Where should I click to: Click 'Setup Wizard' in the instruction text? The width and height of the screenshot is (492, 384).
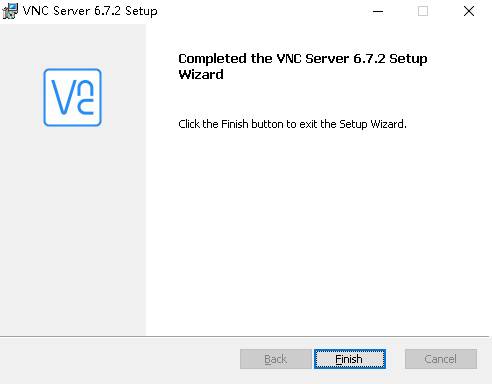[372, 124]
